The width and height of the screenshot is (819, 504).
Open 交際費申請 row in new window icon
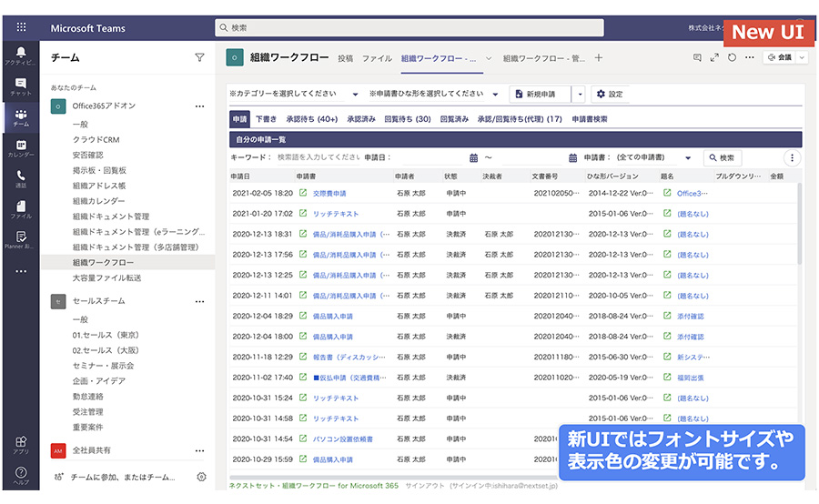[x=303, y=193]
